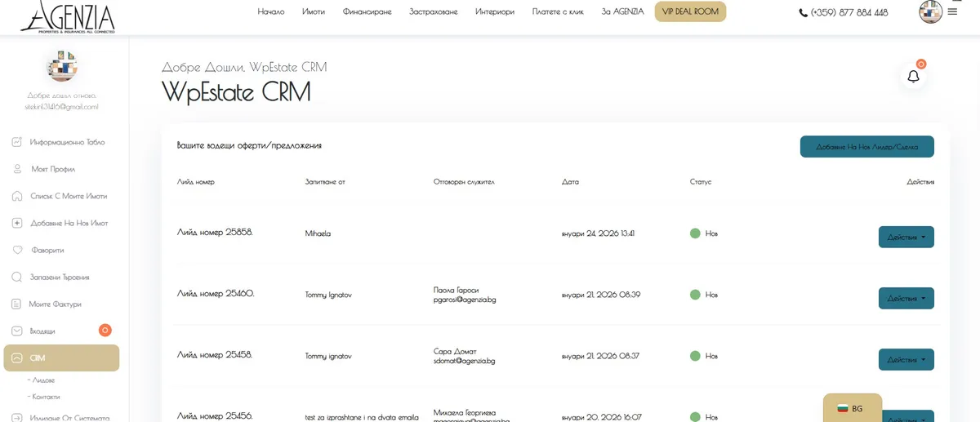Click the Agenzia logo
This screenshot has height=422, width=980.
tap(68, 16)
